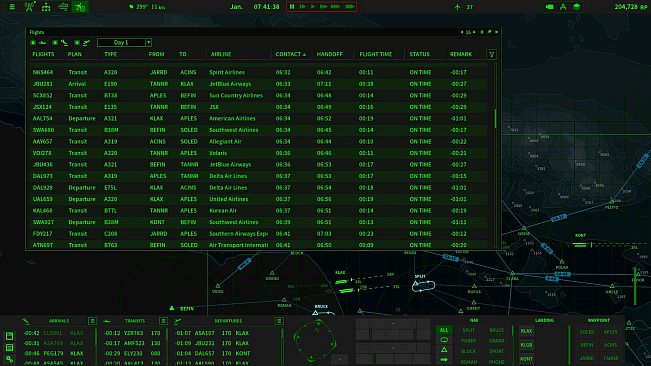This screenshot has height=366, width=651.
Task: Click the aircraft list toolbar icon
Action: click(x=63, y=7)
